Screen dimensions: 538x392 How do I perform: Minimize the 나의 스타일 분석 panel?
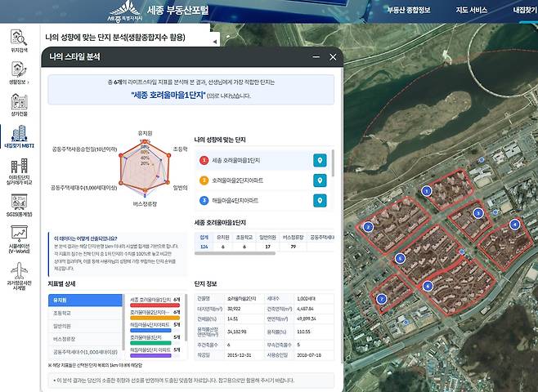pos(316,57)
